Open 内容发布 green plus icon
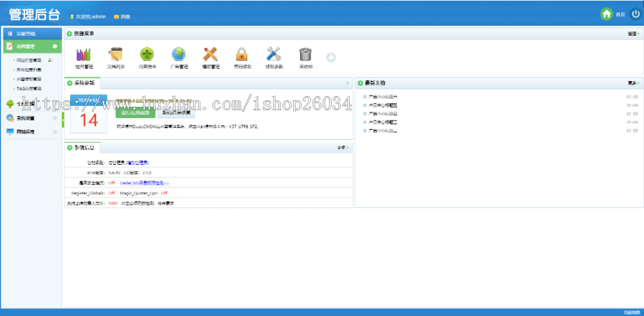 (x=147, y=54)
